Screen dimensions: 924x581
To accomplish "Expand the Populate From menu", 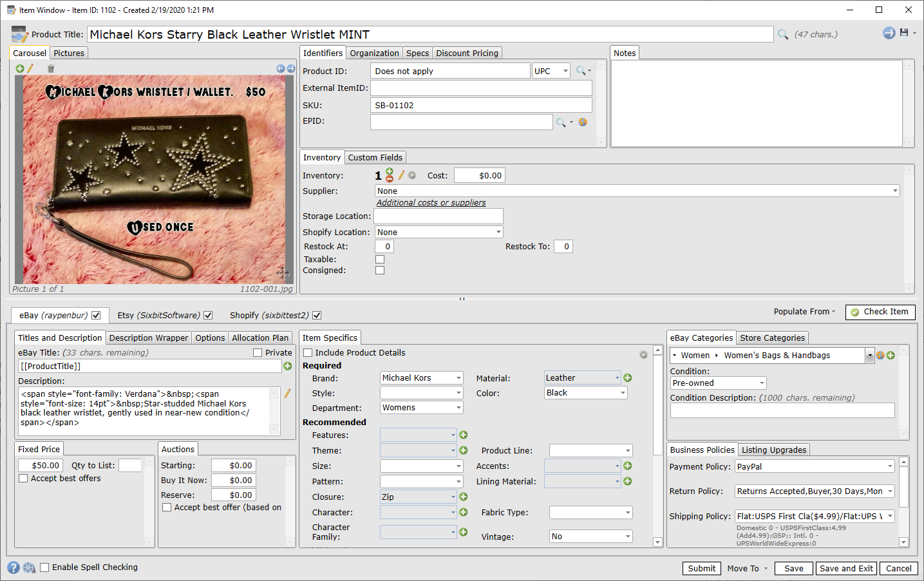I will [804, 311].
